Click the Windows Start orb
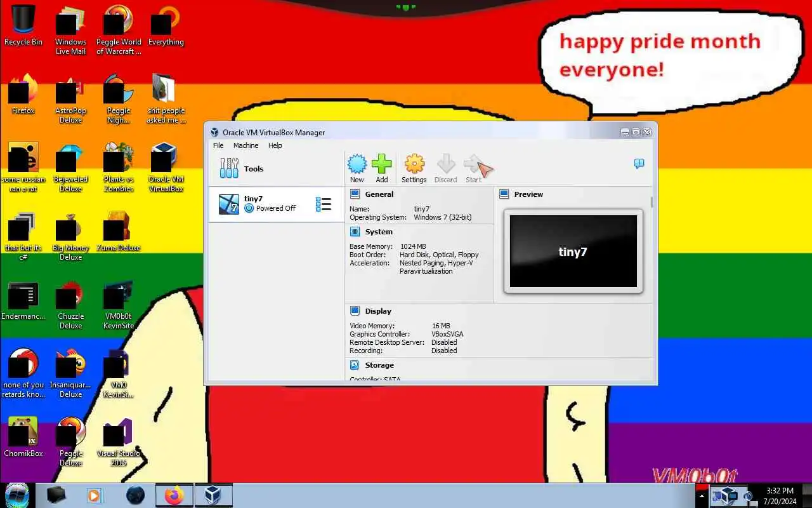This screenshot has width=812, height=508. click(17, 495)
